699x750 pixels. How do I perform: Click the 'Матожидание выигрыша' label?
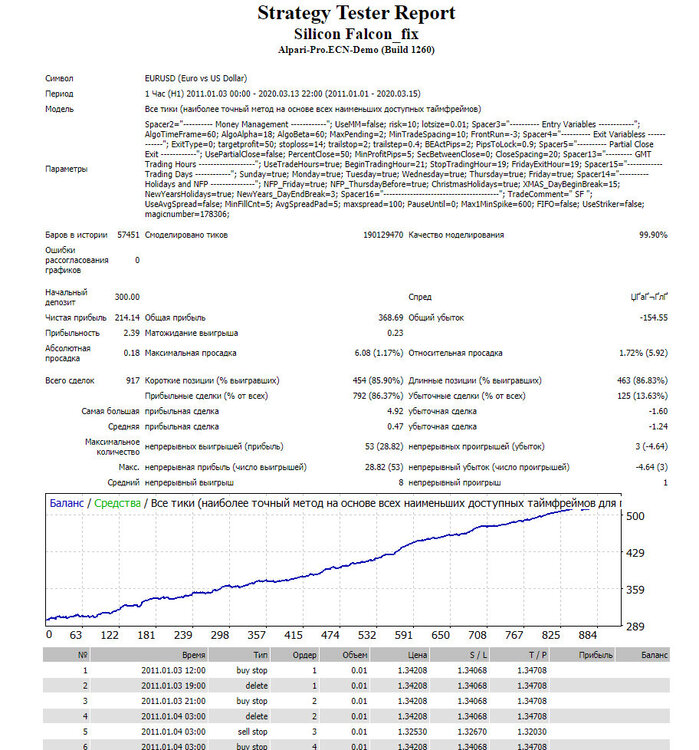pyautogui.click(x=191, y=333)
